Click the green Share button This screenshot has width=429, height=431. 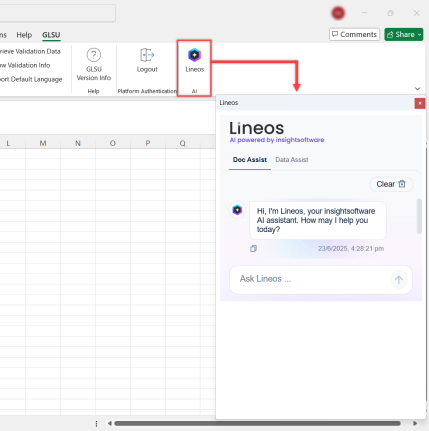[404, 34]
